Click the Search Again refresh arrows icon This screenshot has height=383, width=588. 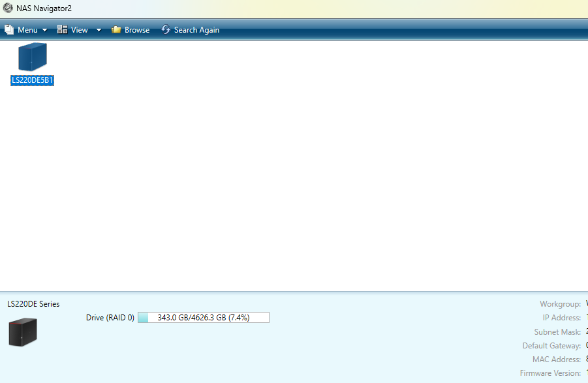(x=166, y=29)
